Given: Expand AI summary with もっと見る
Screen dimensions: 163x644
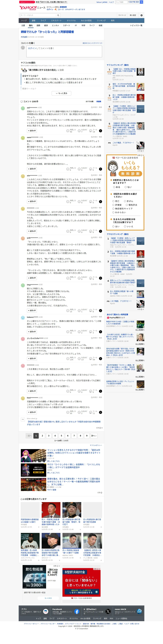Looking at the screenshot, I should tap(61, 93).
